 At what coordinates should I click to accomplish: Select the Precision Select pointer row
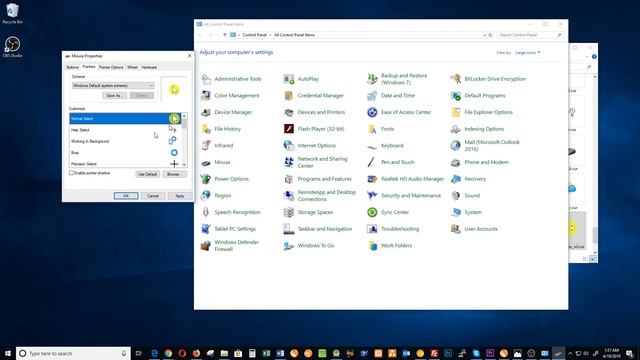click(125, 164)
